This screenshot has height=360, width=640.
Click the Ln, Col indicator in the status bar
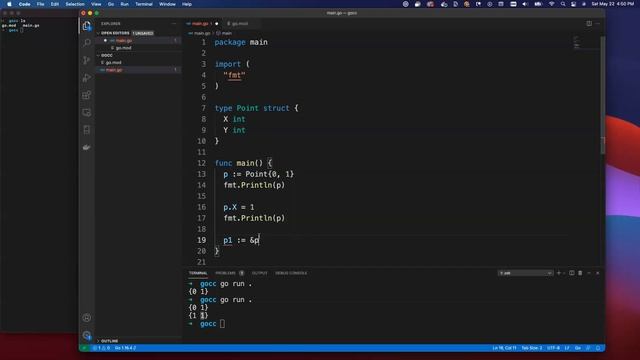(x=504, y=348)
